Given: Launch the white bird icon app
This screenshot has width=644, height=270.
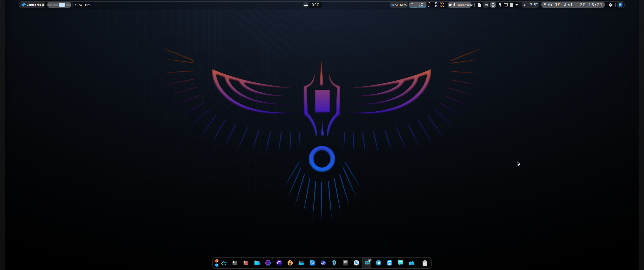Looking at the screenshot, I should click(356, 263).
